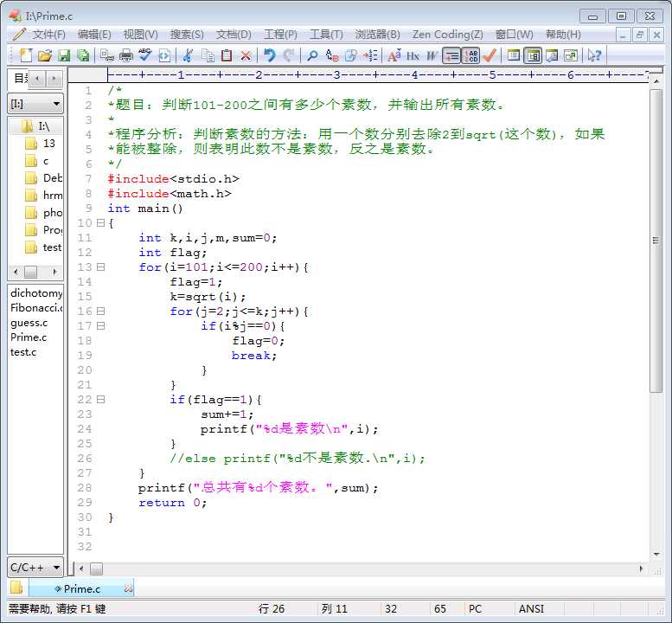Click the full screen window icon
The image size is (672, 623).
coord(571,55)
